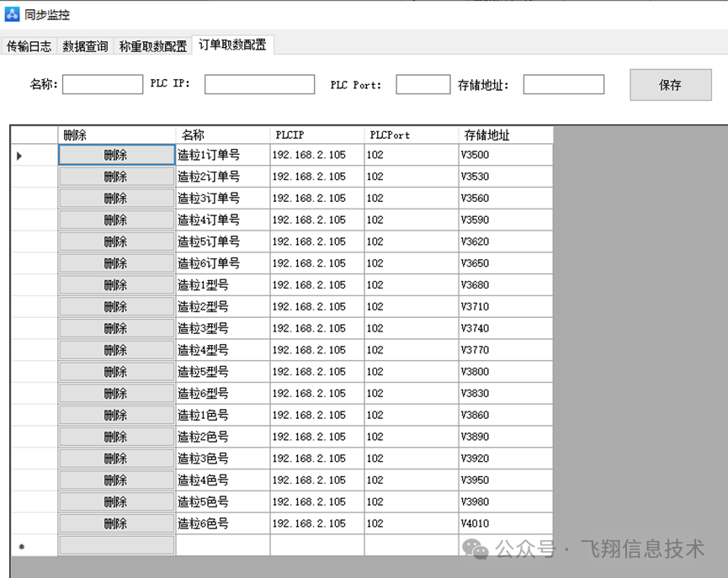Select cell 造粒1色号
This screenshot has width=728, height=578.
[x=223, y=415]
